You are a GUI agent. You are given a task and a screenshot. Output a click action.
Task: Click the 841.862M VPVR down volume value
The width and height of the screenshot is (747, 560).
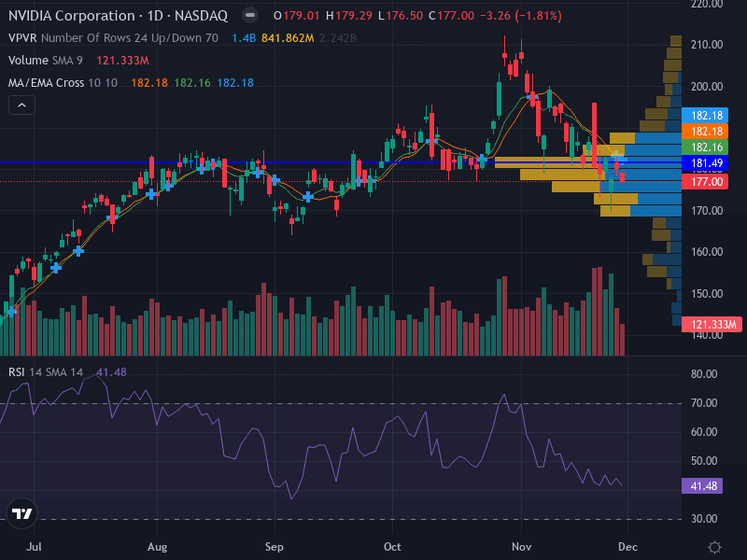(288, 37)
